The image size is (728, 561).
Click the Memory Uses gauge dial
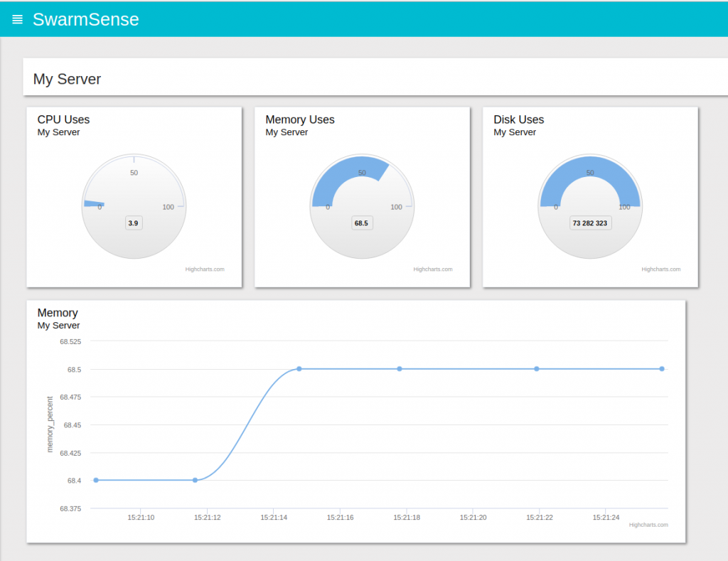point(362,204)
